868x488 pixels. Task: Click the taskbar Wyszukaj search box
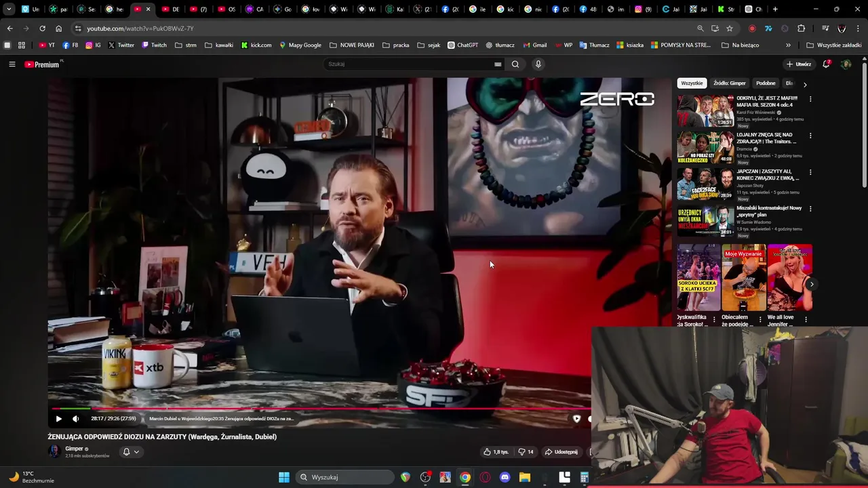click(344, 477)
